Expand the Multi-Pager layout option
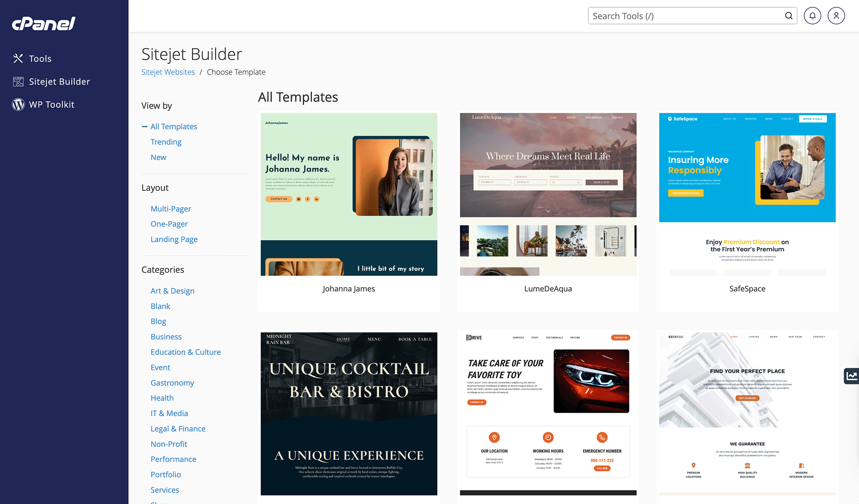Viewport: 859px width, 504px height. (x=171, y=208)
